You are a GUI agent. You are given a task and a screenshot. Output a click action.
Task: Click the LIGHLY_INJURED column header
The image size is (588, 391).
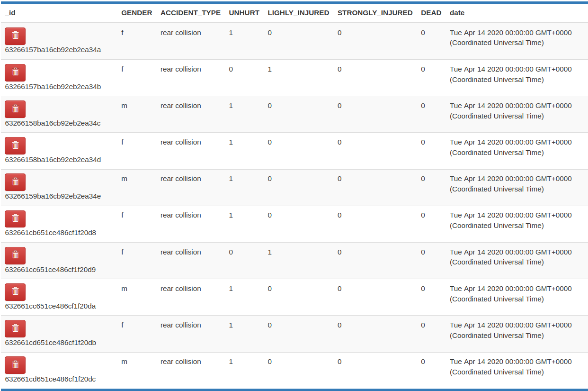point(298,13)
